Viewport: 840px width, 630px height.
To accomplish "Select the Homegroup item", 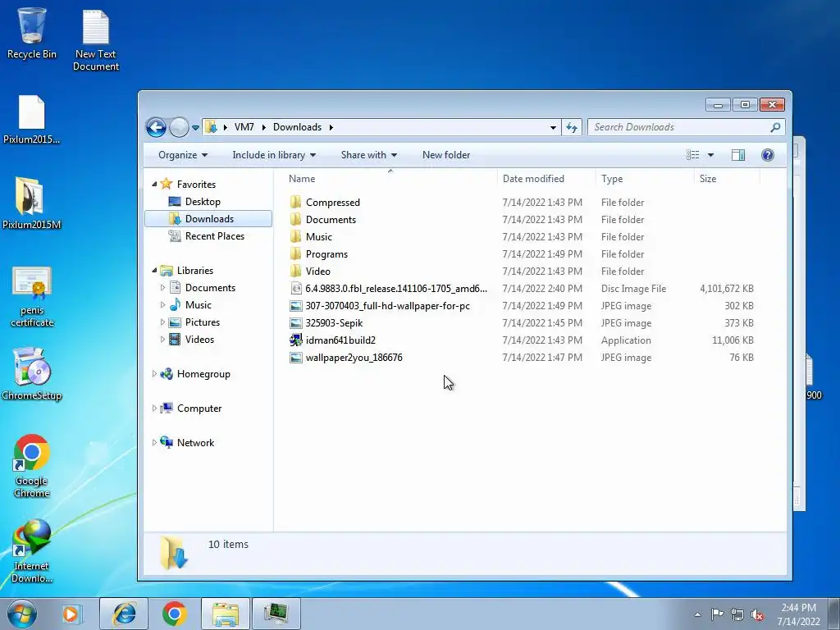I will tap(203, 374).
